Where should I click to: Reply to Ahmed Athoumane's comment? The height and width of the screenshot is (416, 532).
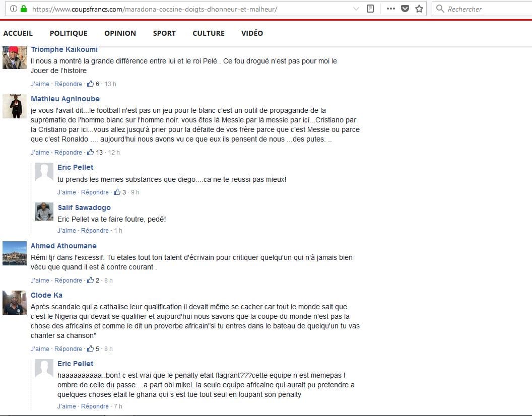coord(68,281)
